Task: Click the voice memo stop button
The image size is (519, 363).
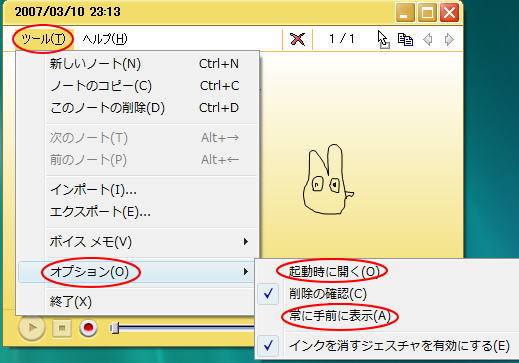Action: (x=62, y=328)
